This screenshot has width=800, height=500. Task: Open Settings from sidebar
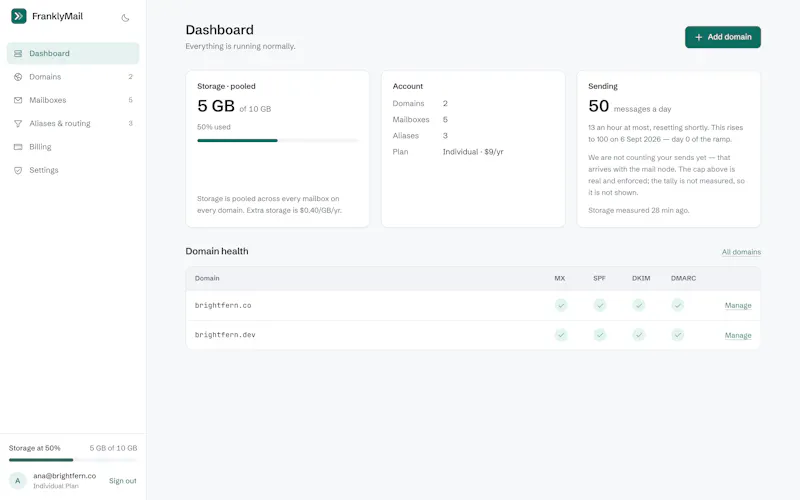point(73,170)
